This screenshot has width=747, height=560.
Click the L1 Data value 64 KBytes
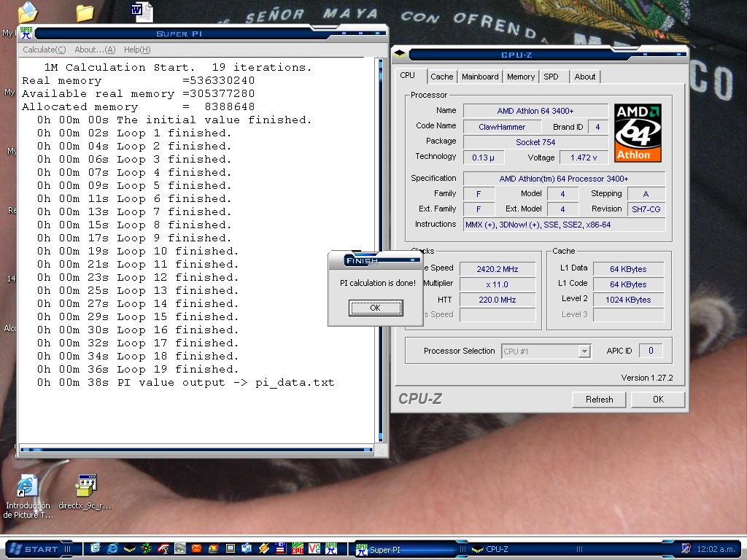628,269
